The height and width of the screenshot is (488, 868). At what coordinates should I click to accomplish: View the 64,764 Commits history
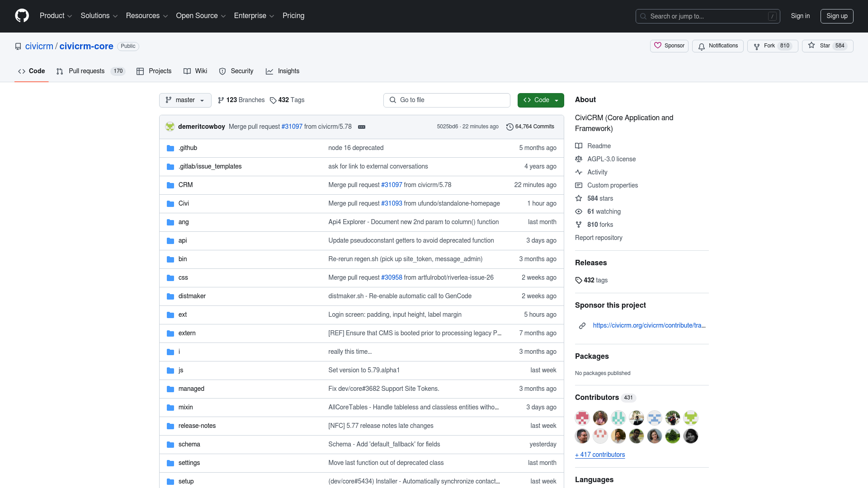click(530, 127)
